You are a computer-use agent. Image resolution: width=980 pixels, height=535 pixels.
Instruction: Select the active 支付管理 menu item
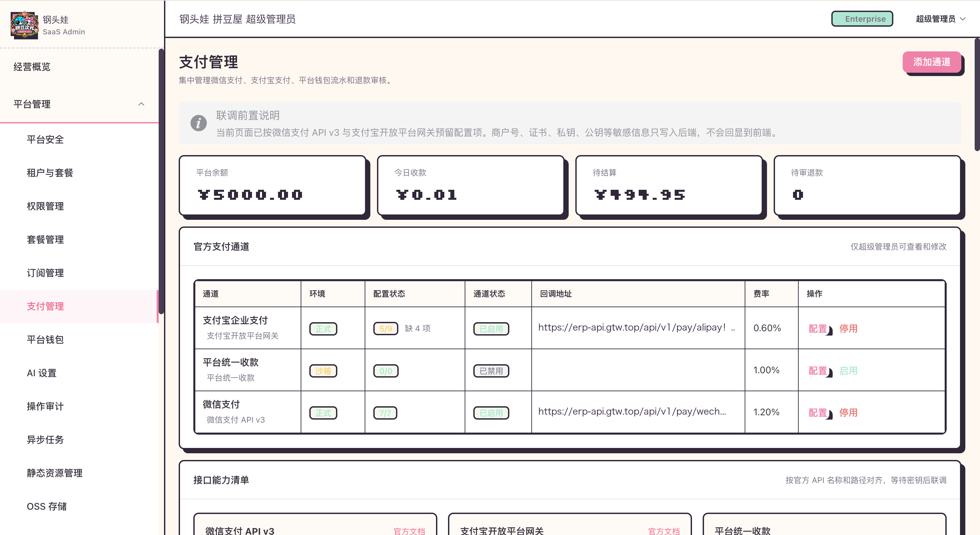[x=79, y=306]
